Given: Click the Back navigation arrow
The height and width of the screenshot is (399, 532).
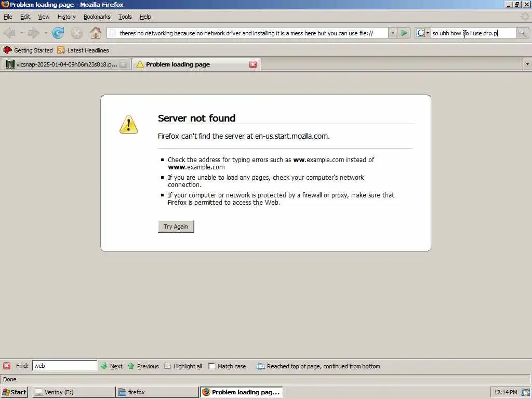Looking at the screenshot, I should point(10,33).
